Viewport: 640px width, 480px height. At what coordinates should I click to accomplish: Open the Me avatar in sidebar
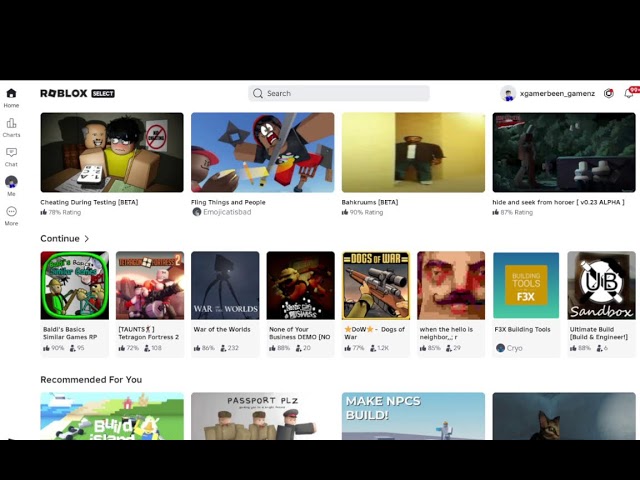pyautogui.click(x=11, y=182)
